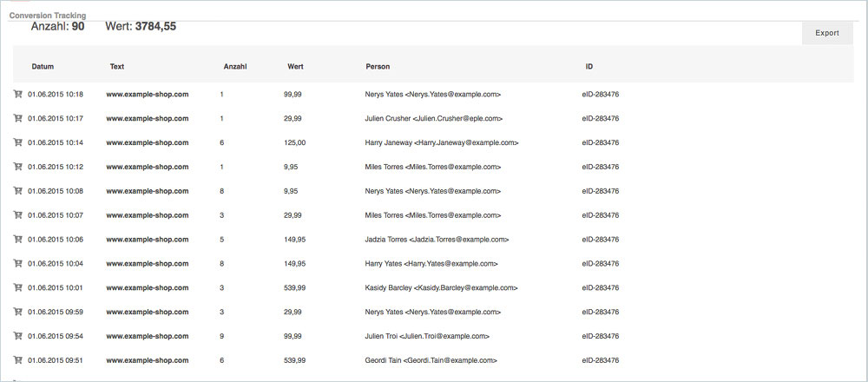
Task: Open www.example-shop.com link in the 10:04 row
Action: coord(147,263)
